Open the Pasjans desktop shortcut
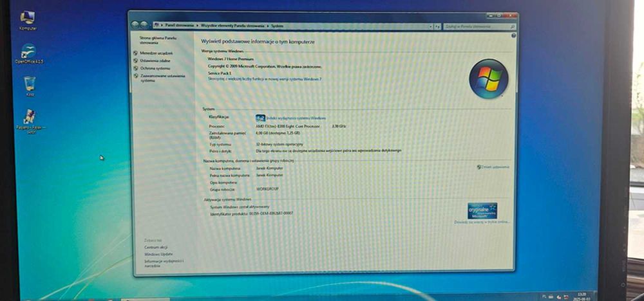 (30, 122)
